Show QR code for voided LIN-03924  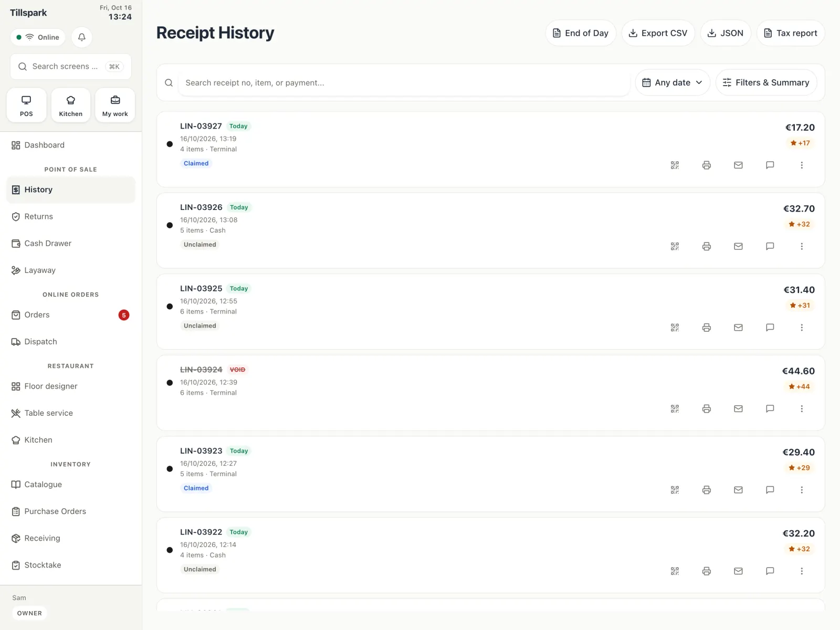tap(675, 409)
